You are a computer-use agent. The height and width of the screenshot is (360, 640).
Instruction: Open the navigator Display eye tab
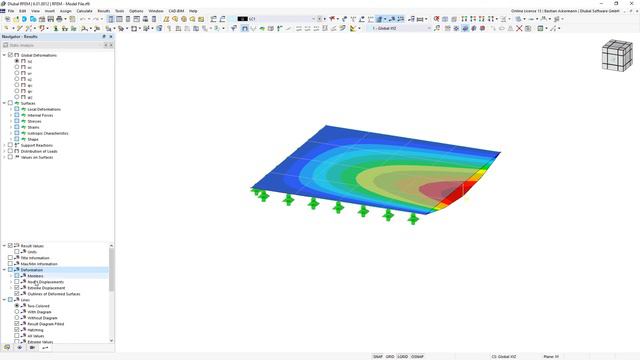point(20,347)
